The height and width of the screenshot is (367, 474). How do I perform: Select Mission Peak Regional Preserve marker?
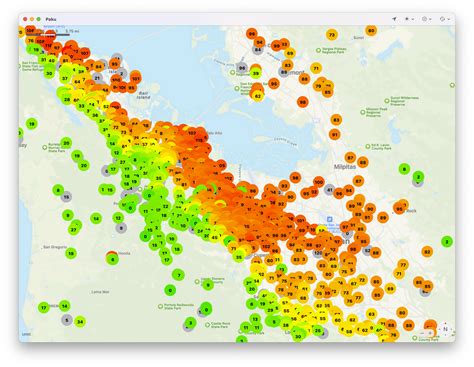pos(362,112)
